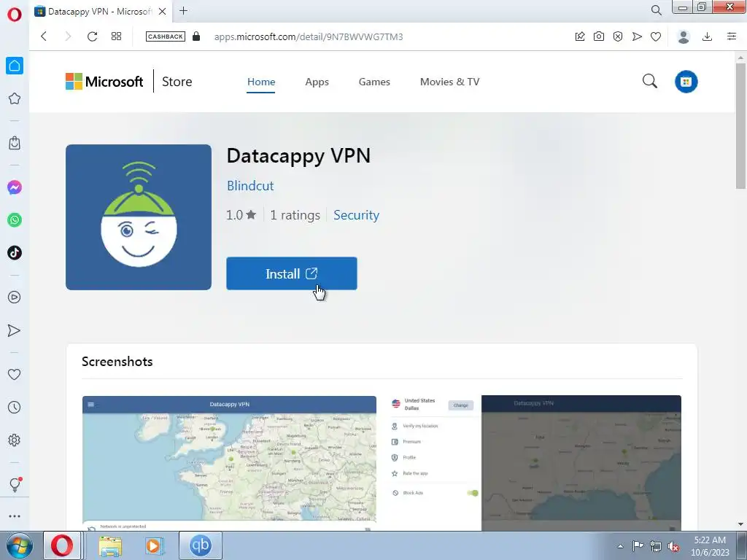Open the Security category link
The image size is (747, 560).
(356, 215)
